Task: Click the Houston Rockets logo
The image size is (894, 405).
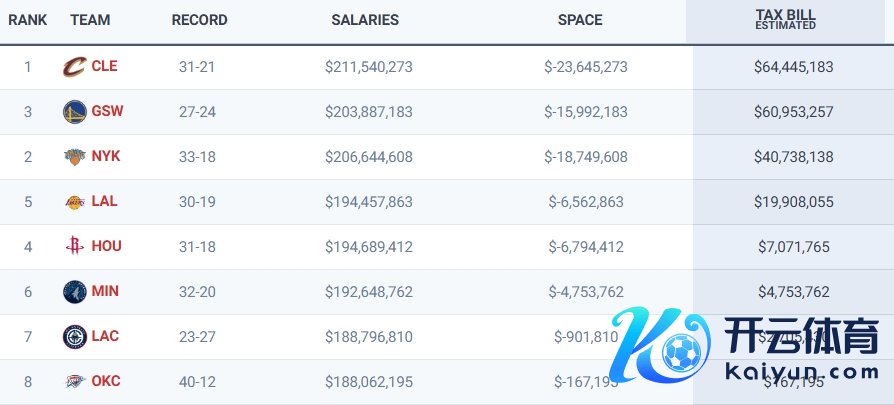Action: pos(75,246)
